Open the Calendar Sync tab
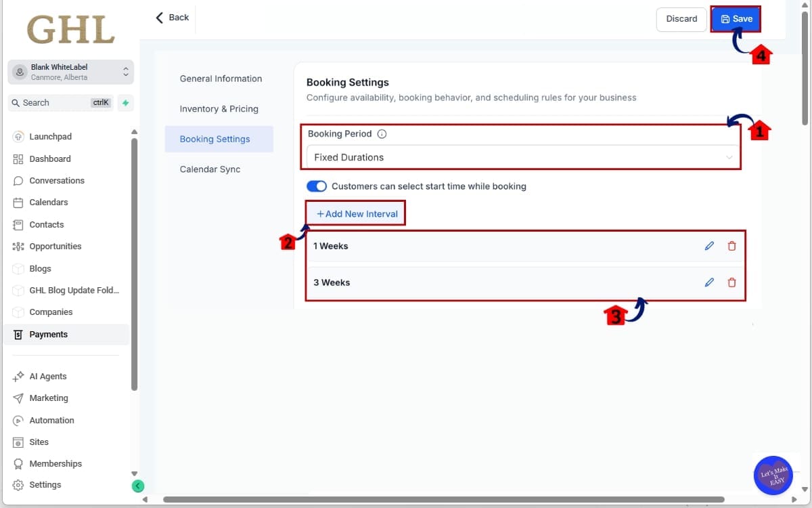Viewport: 812px width, 508px height. point(208,169)
